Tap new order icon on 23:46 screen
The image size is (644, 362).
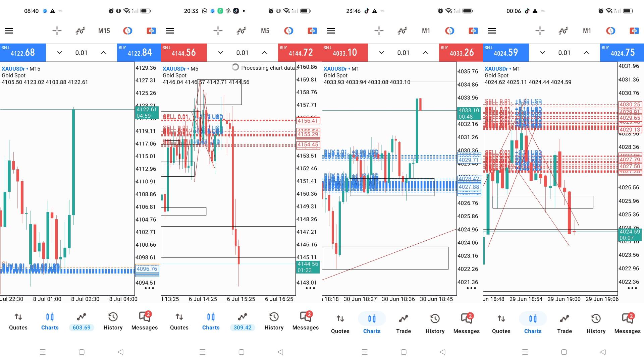click(x=473, y=31)
